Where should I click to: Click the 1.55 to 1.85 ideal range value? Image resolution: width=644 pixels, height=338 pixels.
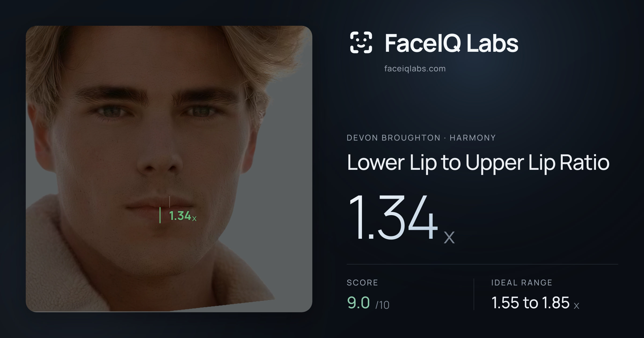pos(530,303)
